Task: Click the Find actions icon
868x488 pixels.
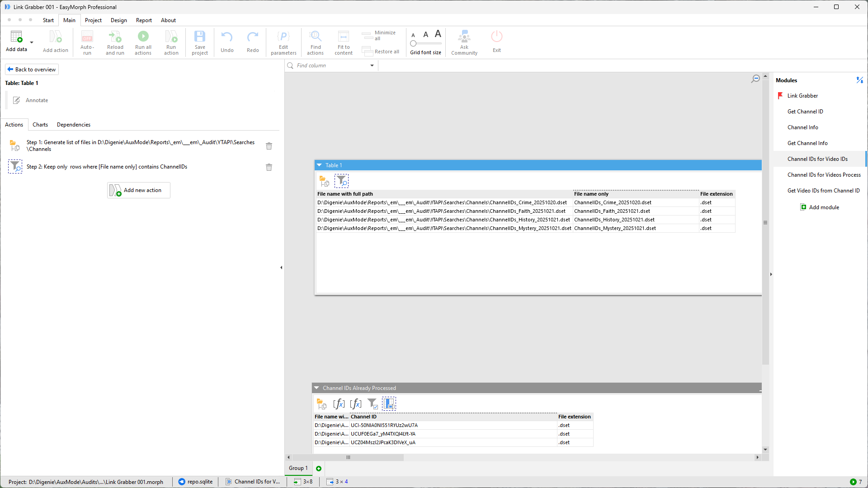Action: tap(315, 37)
